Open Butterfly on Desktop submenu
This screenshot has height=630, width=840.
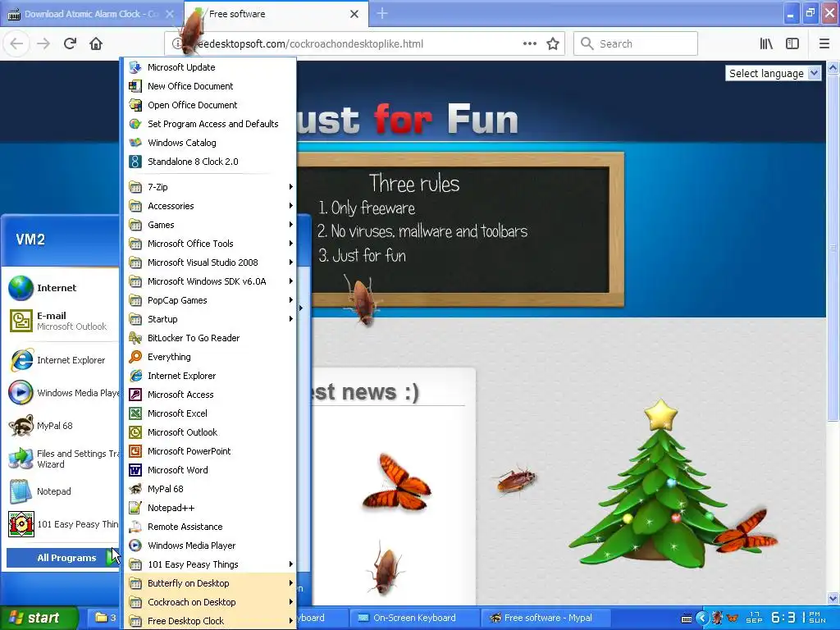[209, 583]
